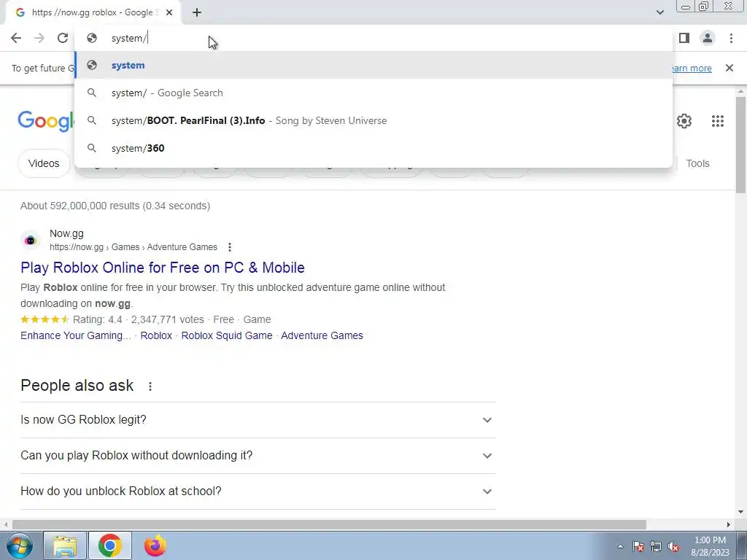Go back using the browser back arrow
Screen dimensions: 747x560
[16, 38]
